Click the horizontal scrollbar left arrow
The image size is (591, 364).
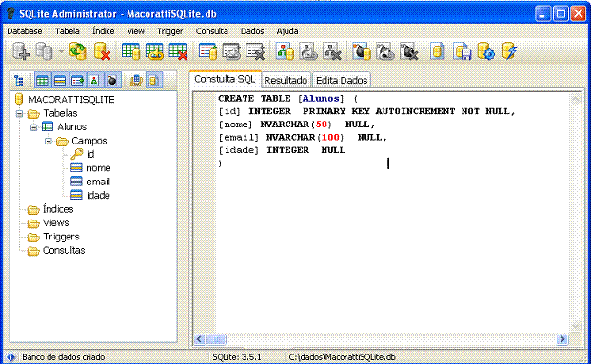click(200, 339)
